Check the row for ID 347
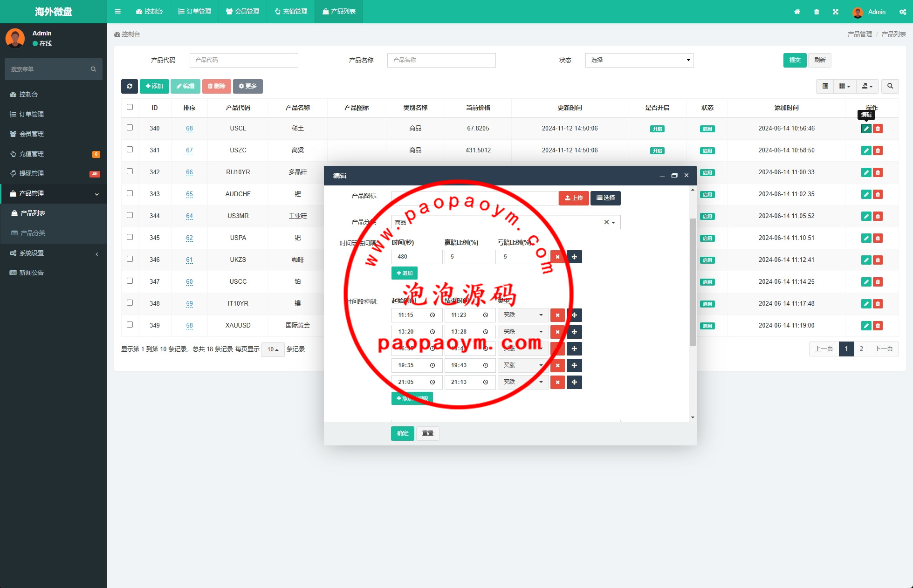This screenshot has height=588, width=913. pos(130,281)
